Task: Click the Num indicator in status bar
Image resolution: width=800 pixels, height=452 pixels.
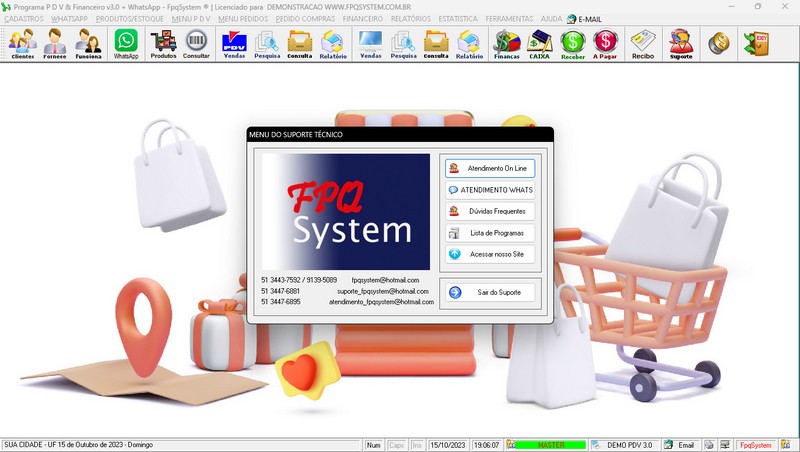Action: [373, 445]
